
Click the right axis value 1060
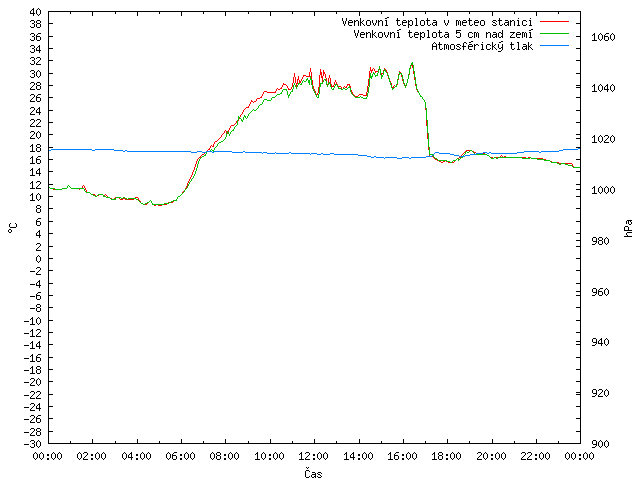603,37
